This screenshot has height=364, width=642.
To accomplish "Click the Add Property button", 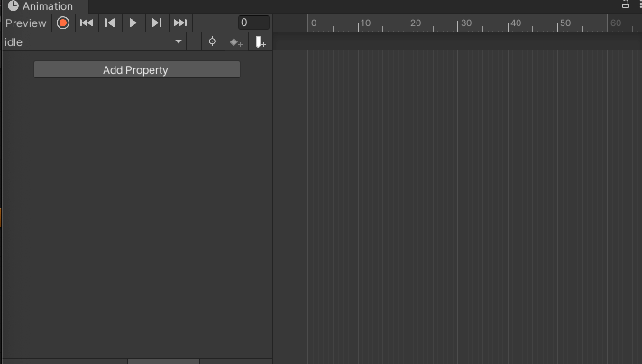I will coord(137,70).
